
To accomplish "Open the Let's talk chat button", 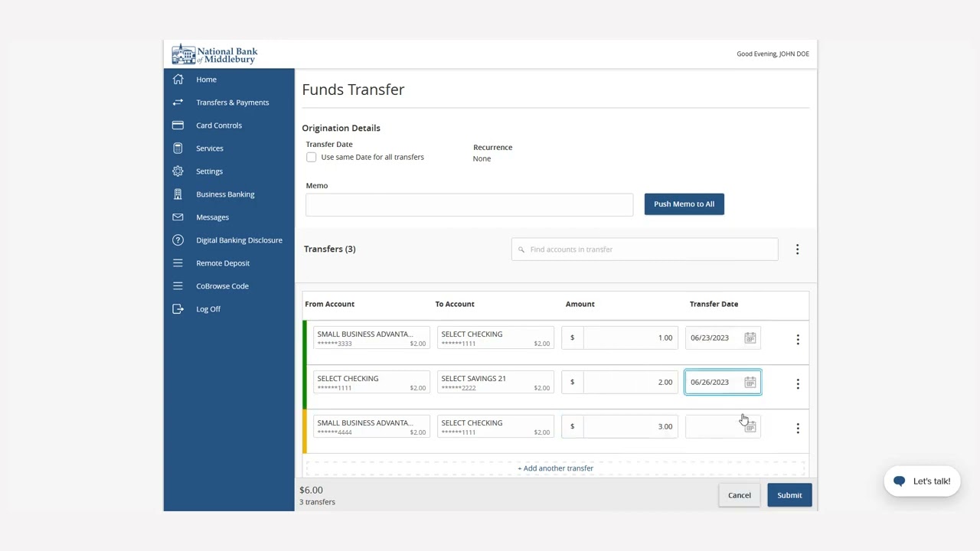I will [x=922, y=481].
